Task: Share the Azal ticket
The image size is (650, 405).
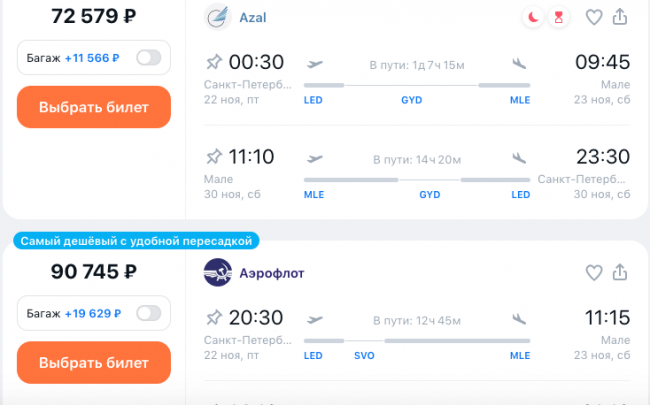Action: coord(620,17)
